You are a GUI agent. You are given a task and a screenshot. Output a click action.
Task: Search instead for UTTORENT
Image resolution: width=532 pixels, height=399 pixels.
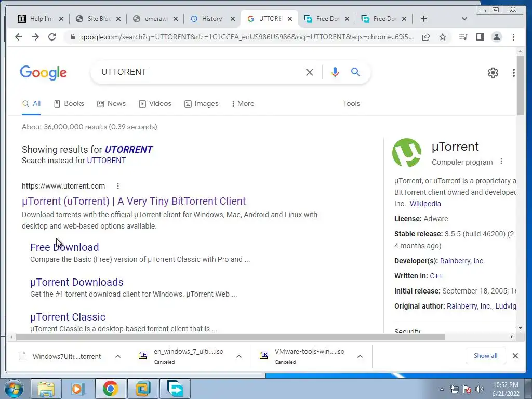click(106, 160)
